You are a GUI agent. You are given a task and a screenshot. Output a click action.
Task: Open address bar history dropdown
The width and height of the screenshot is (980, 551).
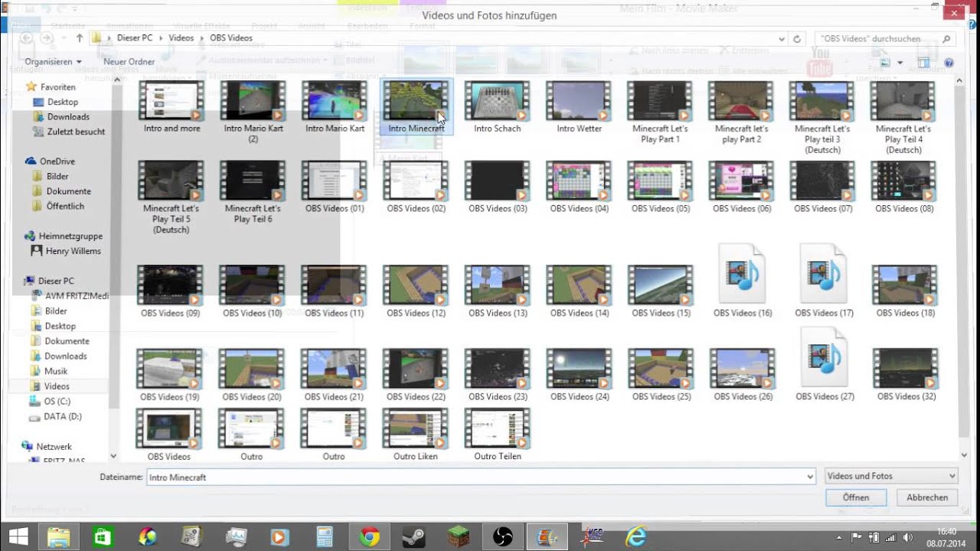click(782, 38)
